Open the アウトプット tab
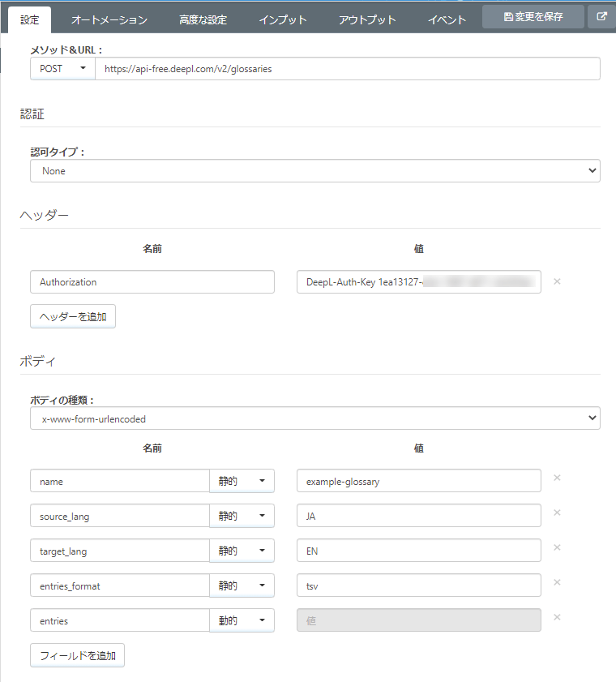The image size is (616, 682). (367, 19)
